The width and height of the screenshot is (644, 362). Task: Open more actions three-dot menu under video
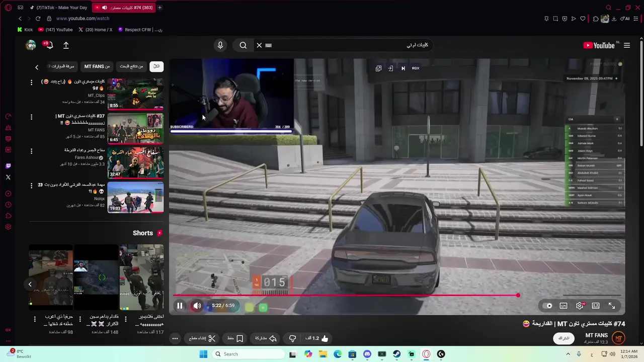tap(175, 338)
